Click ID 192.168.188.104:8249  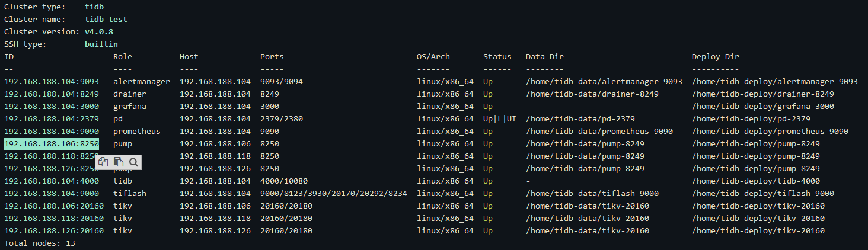52,94
